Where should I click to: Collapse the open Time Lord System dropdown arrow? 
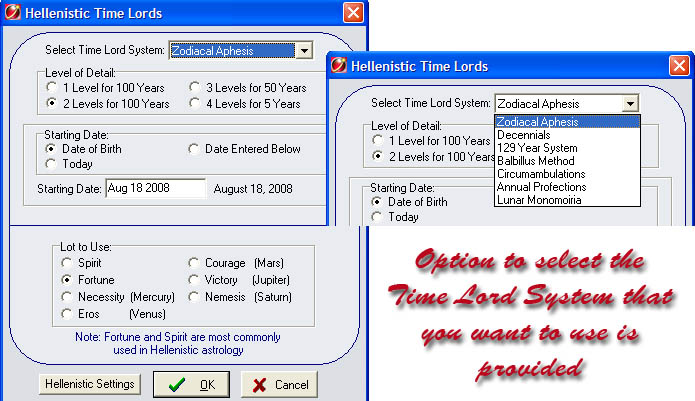(x=628, y=103)
